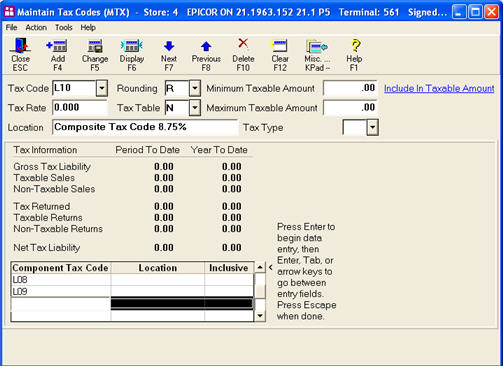Click the Delete F10 red X icon

(x=243, y=54)
